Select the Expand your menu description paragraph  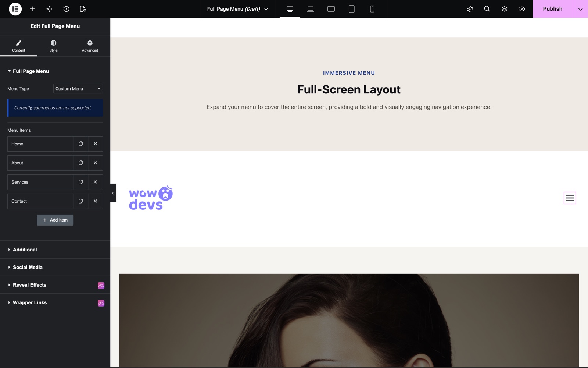[349, 107]
